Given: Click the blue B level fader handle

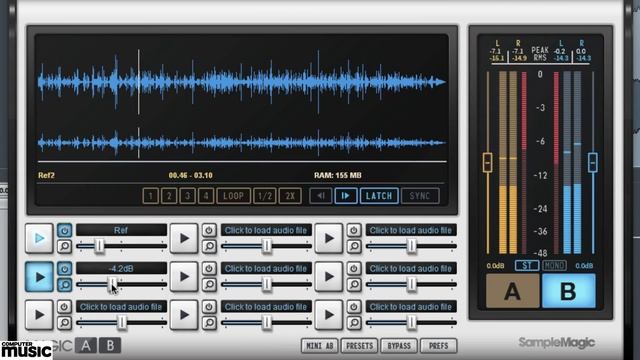Looking at the screenshot, I should (x=593, y=162).
